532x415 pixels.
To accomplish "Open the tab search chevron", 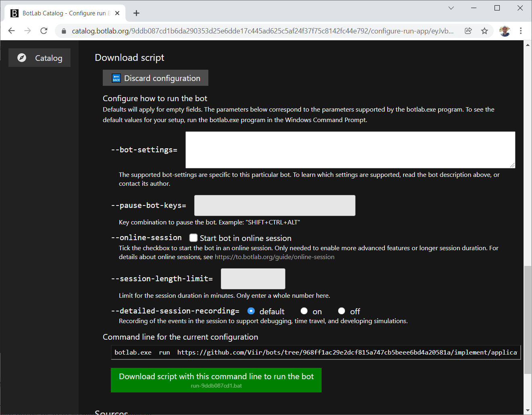I will pos(451,8).
